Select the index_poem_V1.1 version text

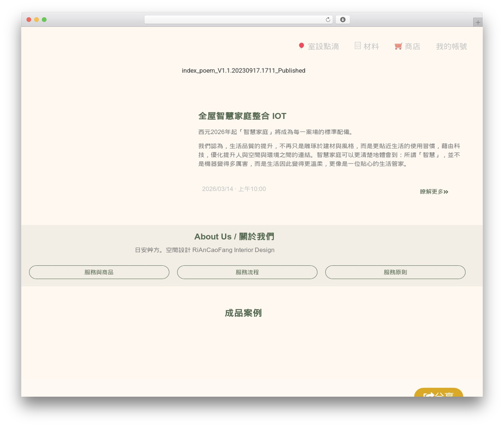[x=244, y=71]
